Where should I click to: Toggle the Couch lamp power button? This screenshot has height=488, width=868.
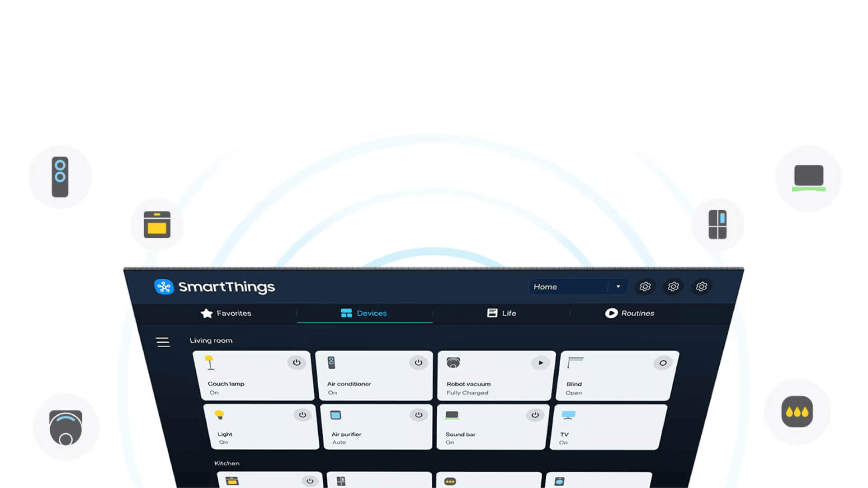[x=296, y=361]
